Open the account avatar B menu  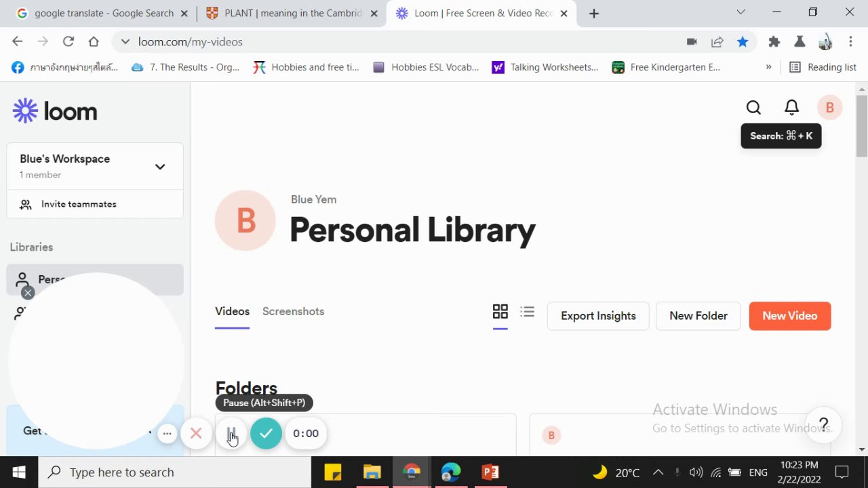pos(829,108)
